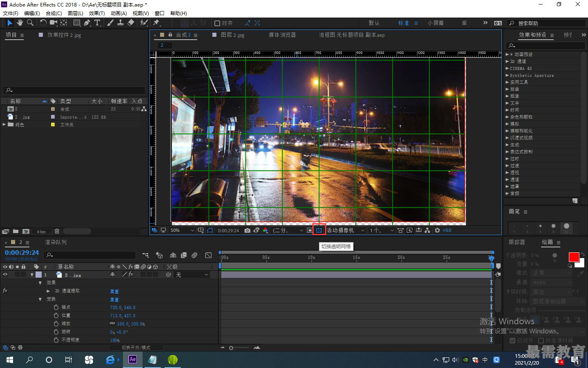The image size is (588, 368).
Task: Click the 0:00:29:24 current time display
Action: click(22, 253)
